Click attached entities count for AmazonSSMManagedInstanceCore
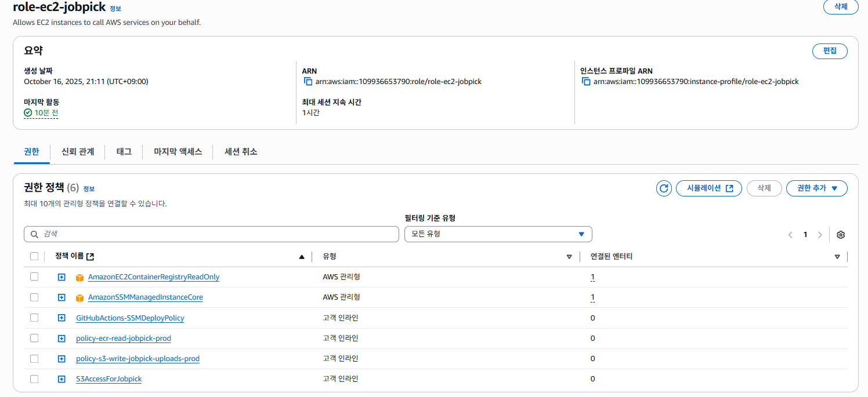The width and height of the screenshot is (868, 397). tap(592, 298)
